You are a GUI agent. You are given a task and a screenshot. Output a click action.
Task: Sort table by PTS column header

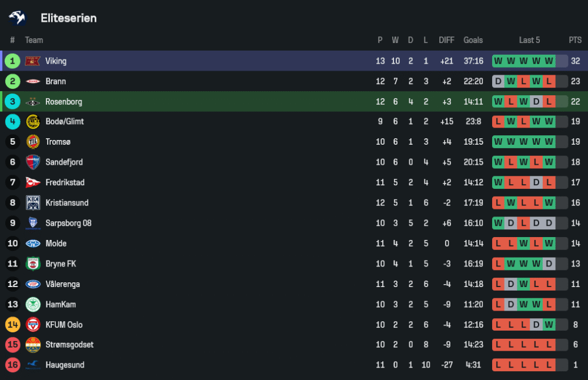click(x=574, y=40)
